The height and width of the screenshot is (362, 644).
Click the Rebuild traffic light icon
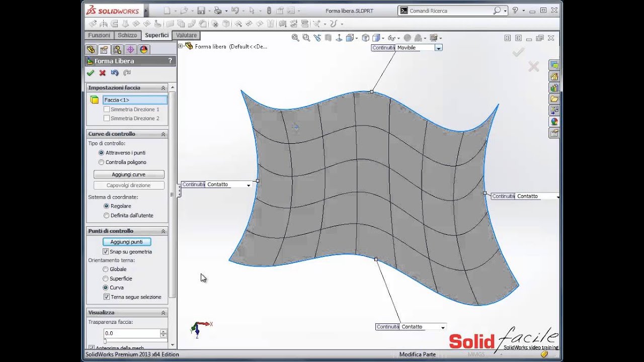[269, 10]
